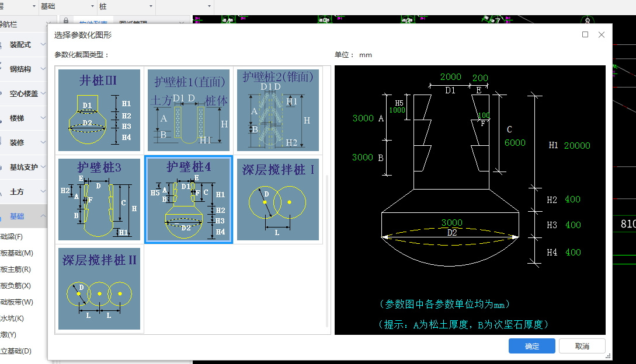Viewport: 636px width, 364px height.
Task: Edit the D2 value 3000
Action: coord(452,222)
